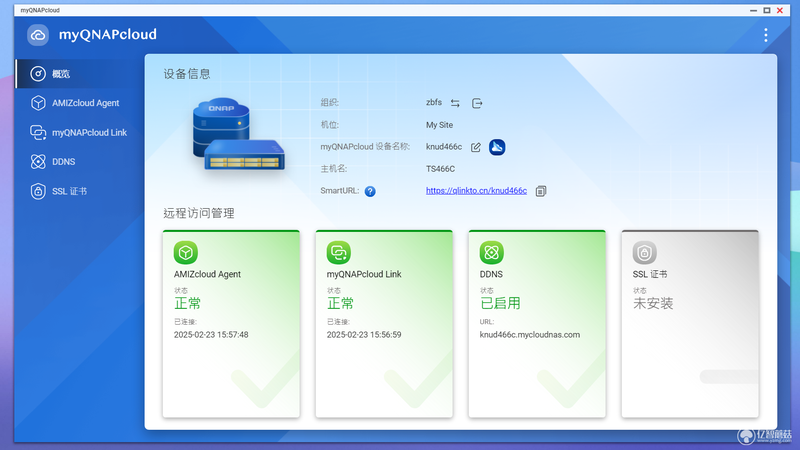800x450 pixels.
Task: Click the leave organization icon next to zbfs
Action: coord(477,103)
